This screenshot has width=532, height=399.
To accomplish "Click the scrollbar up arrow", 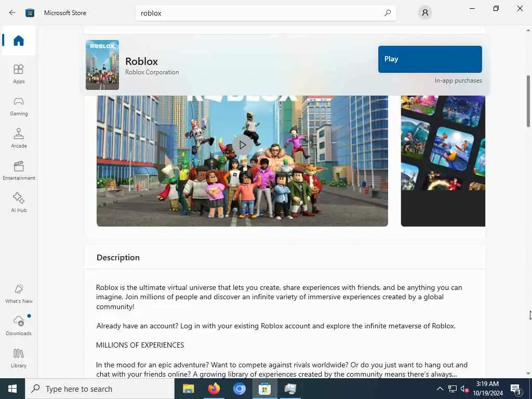I will tap(528, 31).
